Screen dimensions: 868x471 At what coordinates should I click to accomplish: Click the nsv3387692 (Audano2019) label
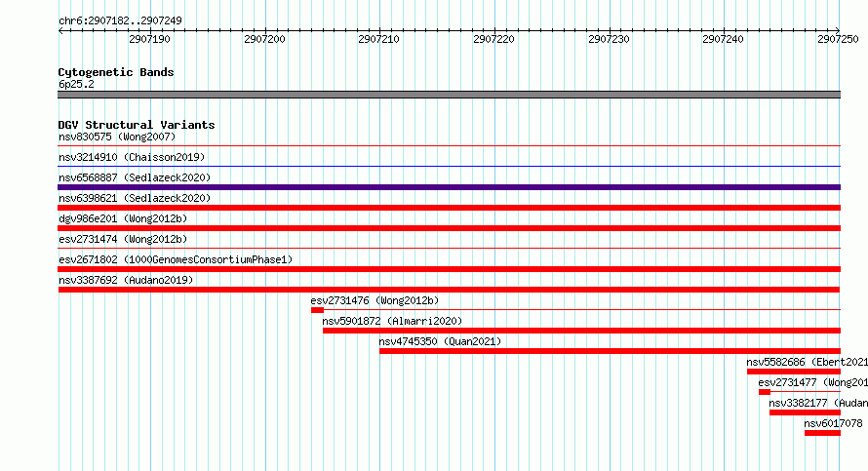(x=126, y=280)
